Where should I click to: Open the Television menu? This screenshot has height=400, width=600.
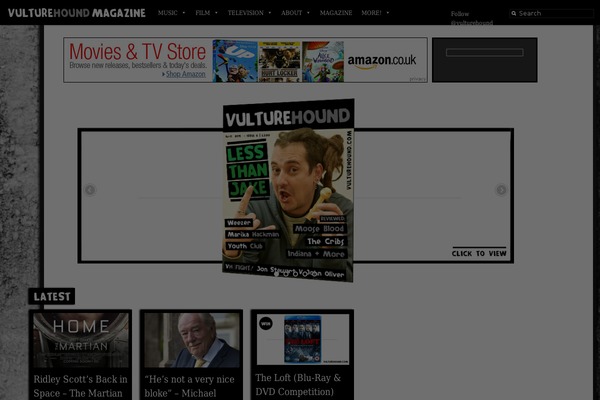pyautogui.click(x=246, y=13)
